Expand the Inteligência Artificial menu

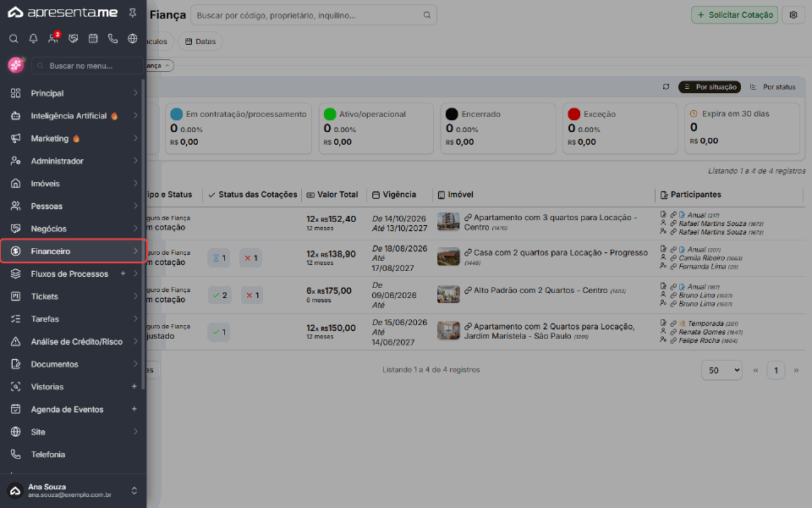click(x=73, y=116)
